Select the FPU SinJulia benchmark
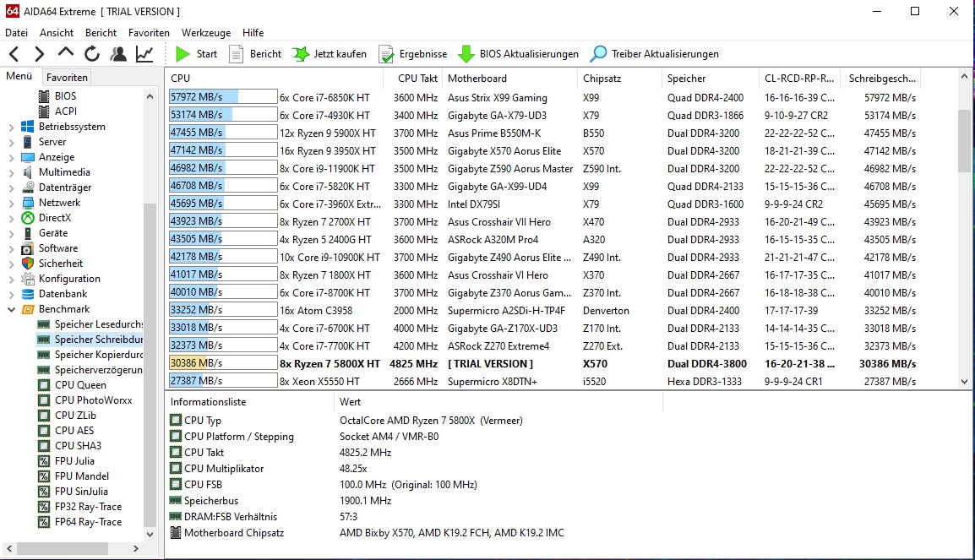This screenshot has width=975, height=560. [81, 491]
